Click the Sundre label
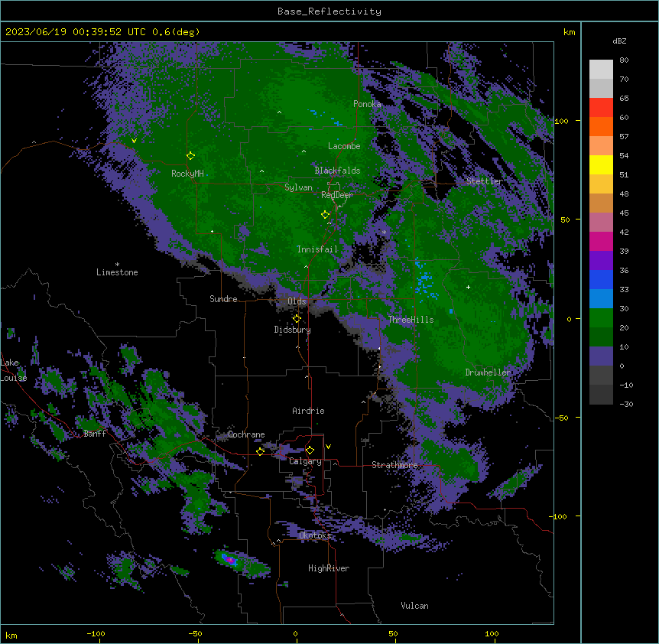Viewport: 659px width, 644px height. click(x=223, y=299)
